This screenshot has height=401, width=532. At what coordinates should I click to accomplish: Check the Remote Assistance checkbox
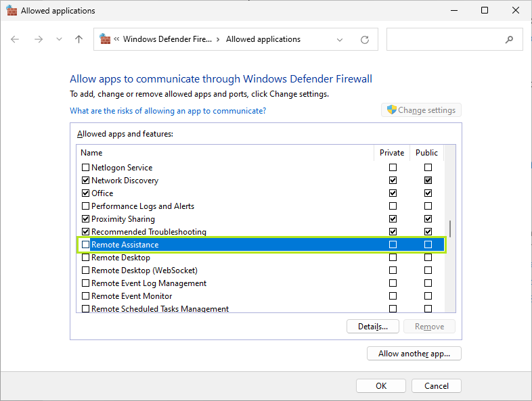pos(85,244)
